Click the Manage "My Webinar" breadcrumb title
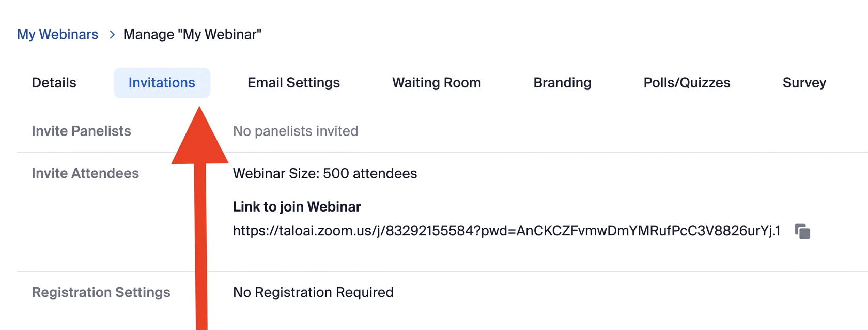 click(x=192, y=35)
